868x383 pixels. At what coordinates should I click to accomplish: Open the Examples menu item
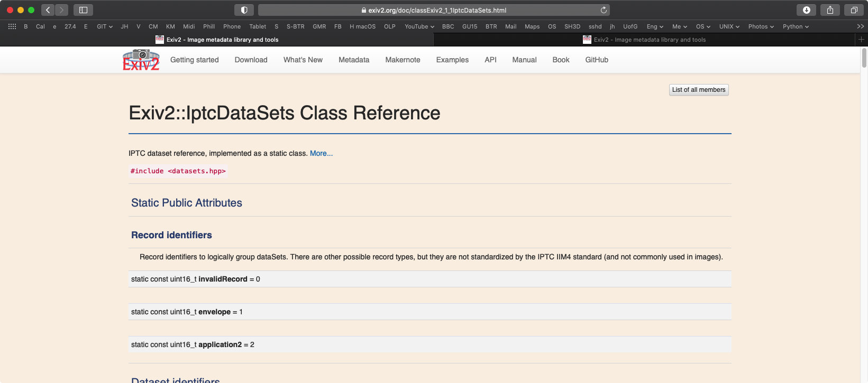point(453,60)
